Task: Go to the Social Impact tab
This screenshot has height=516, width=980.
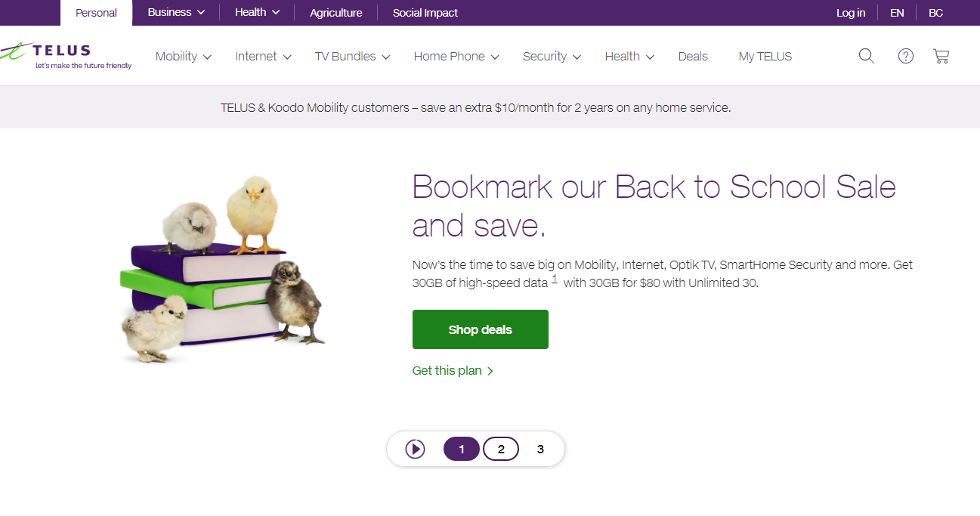Action: [x=425, y=13]
